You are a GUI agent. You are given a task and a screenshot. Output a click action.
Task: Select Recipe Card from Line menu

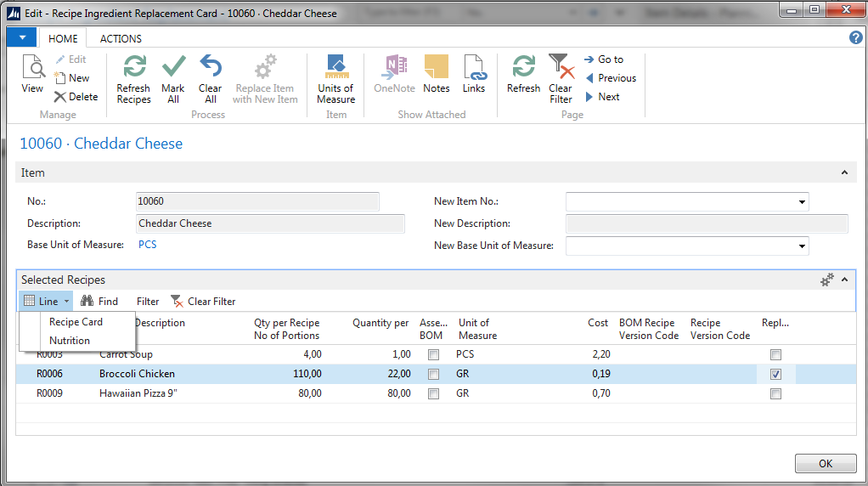coord(76,322)
